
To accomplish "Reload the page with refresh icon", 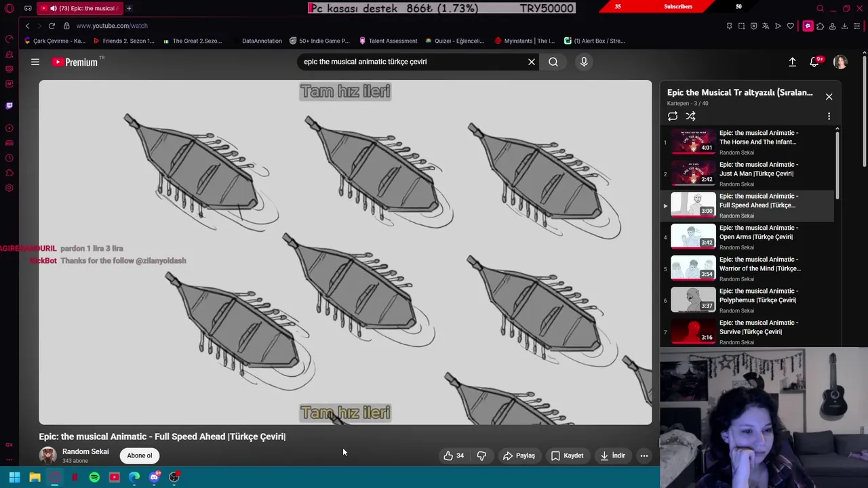I will (x=52, y=26).
